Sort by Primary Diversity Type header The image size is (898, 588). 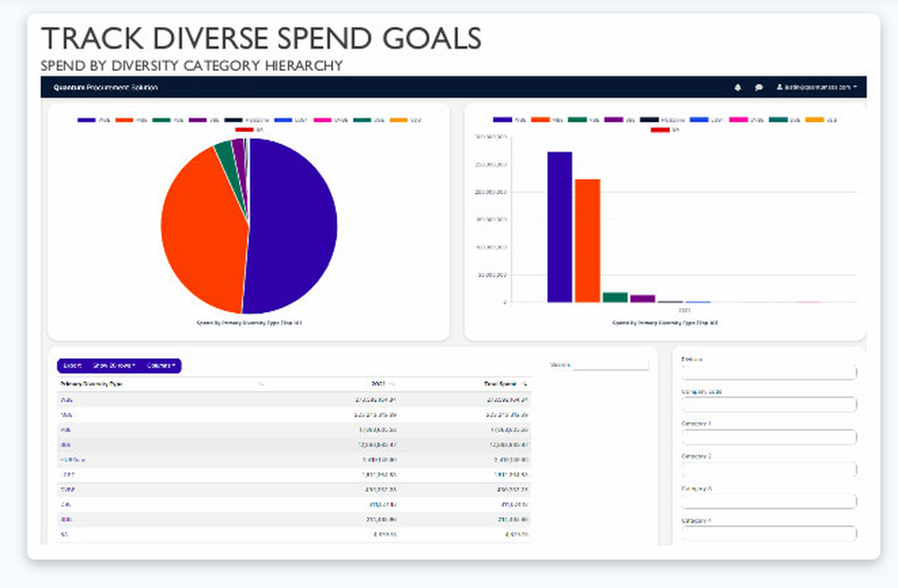coord(94,383)
